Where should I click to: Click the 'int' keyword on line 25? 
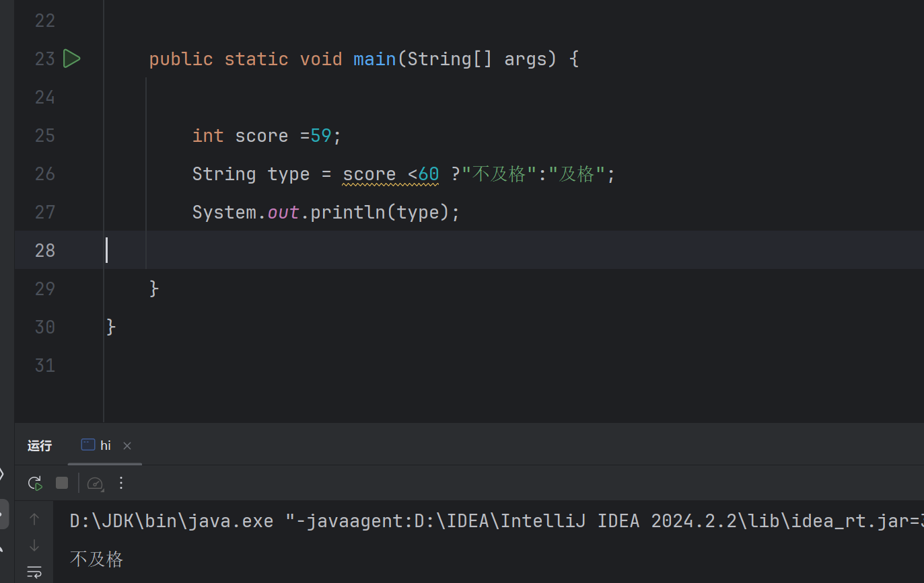pyautogui.click(x=208, y=136)
